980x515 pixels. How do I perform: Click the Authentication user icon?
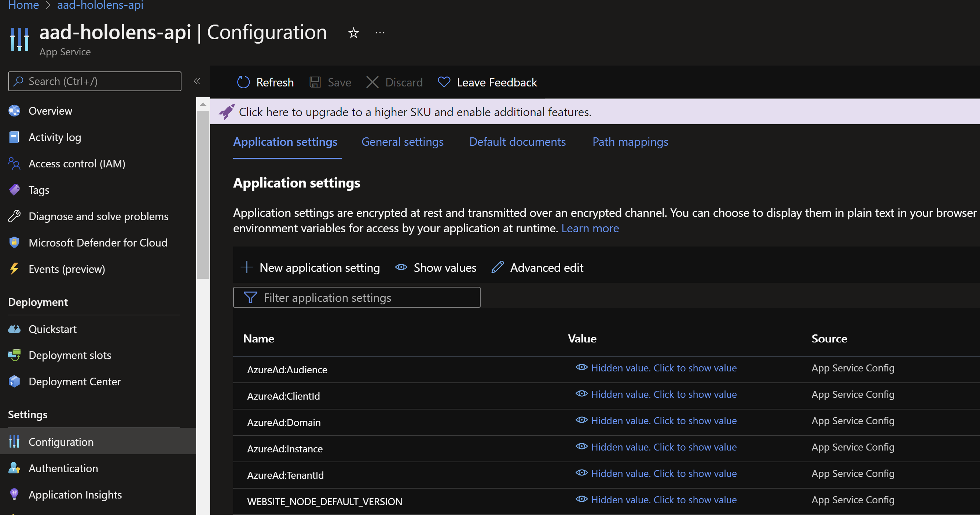14,468
